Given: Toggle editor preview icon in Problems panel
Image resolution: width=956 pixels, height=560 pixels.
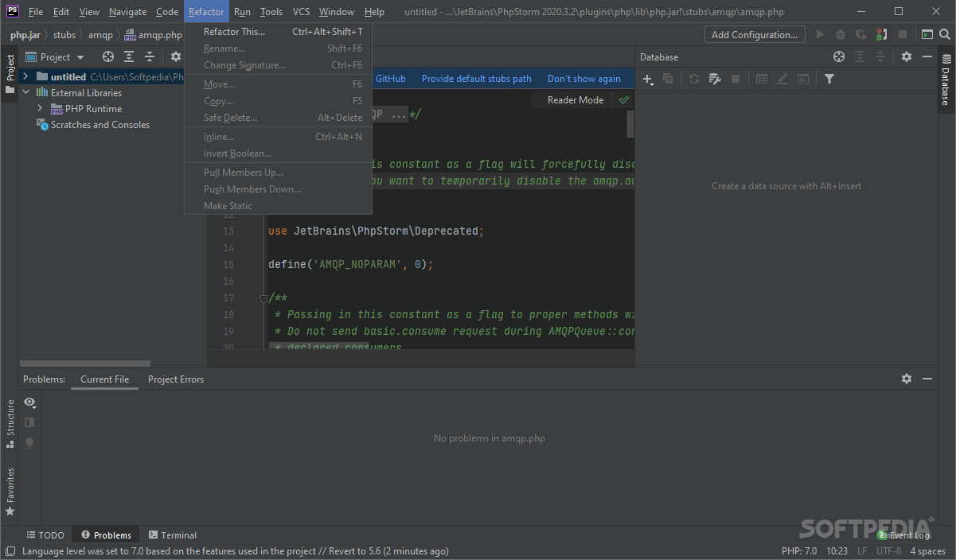Looking at the screenshot, I should (x=29, y=422).
